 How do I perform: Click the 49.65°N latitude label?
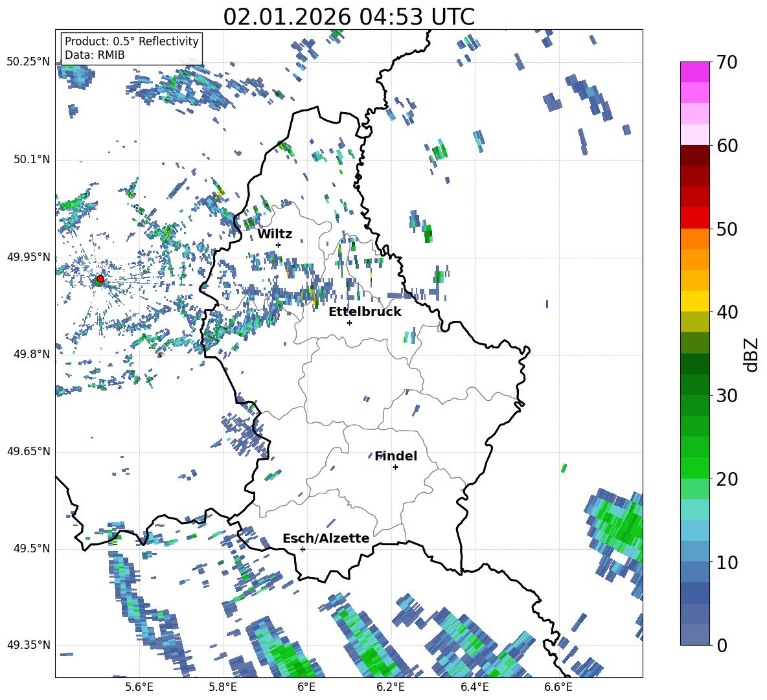29,451
